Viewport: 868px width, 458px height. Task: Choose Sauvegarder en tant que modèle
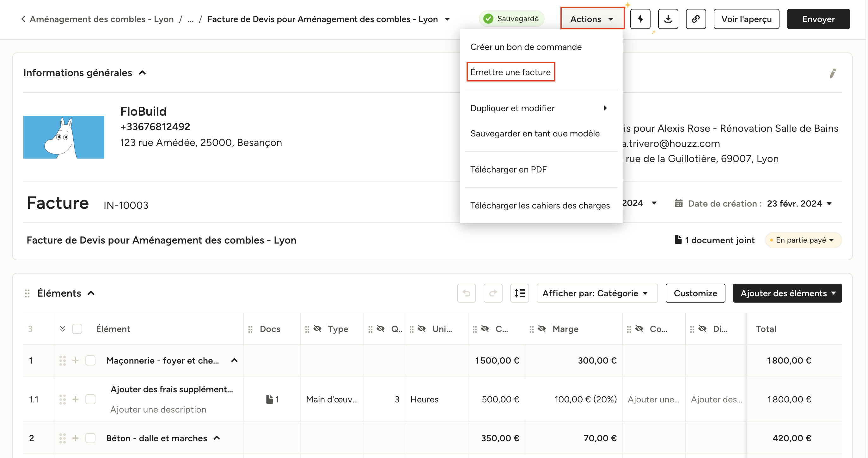(x=535, y=134)
